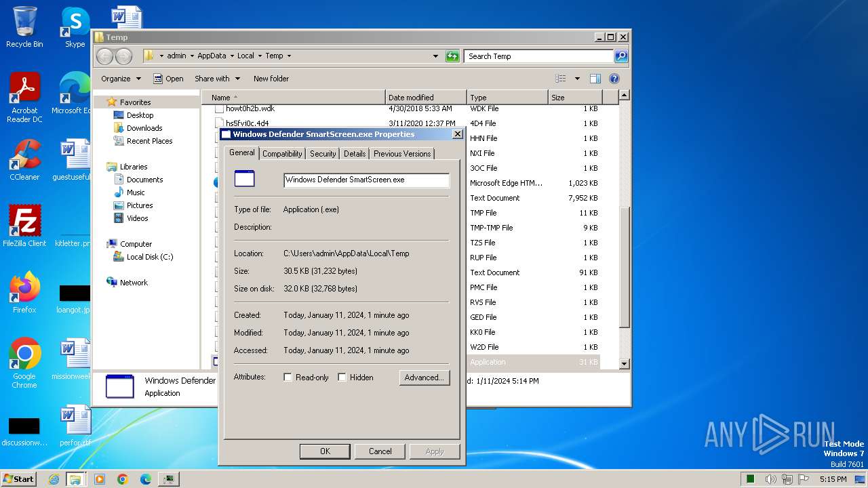The width and height of the screenshot is (868, 488).
Task: Open the Recycle Bin desktop icon
Action: pyautogui.click(x=24, y=27)
